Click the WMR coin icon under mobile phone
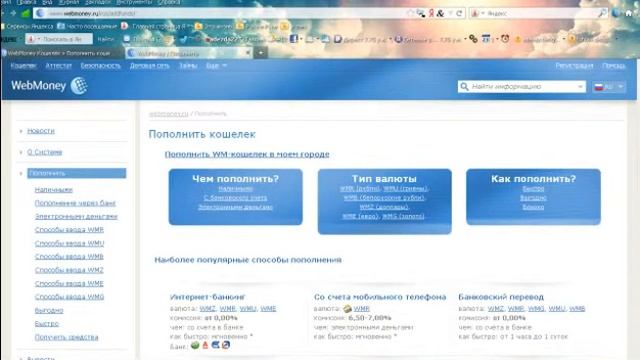This screenshot has width=640, height=360. 347,309
